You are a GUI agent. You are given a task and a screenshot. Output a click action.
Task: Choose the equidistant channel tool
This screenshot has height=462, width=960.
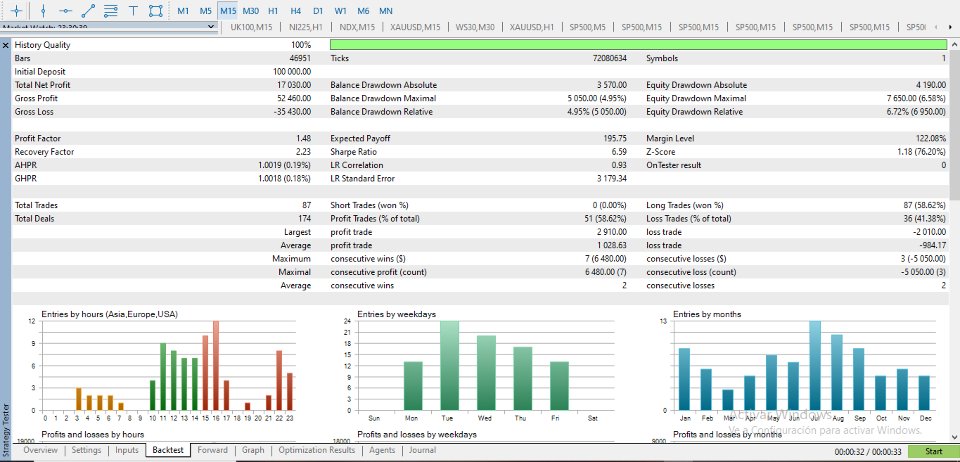pos(111,10)
